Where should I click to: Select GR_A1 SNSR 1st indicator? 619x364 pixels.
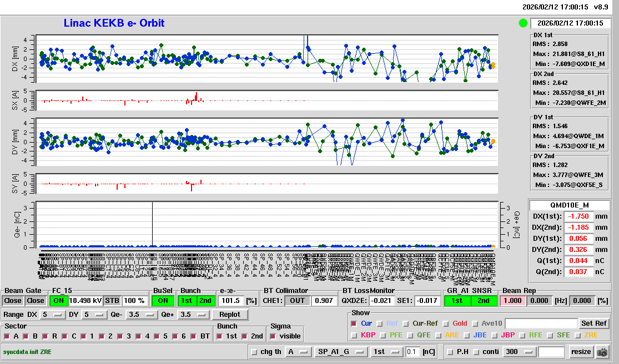[x=457, y=301]
